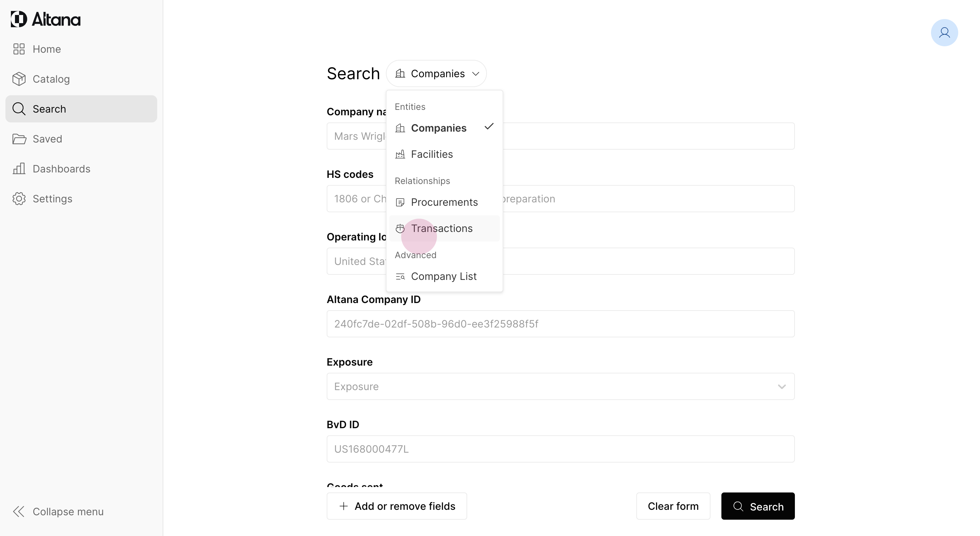
Task: Expand the Exposure dropdown field
Action: pos(560,387)
